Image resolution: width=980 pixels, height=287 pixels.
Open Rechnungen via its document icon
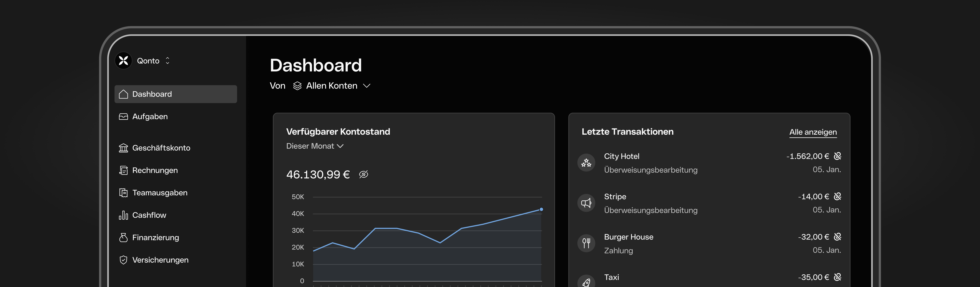(124, 170)
